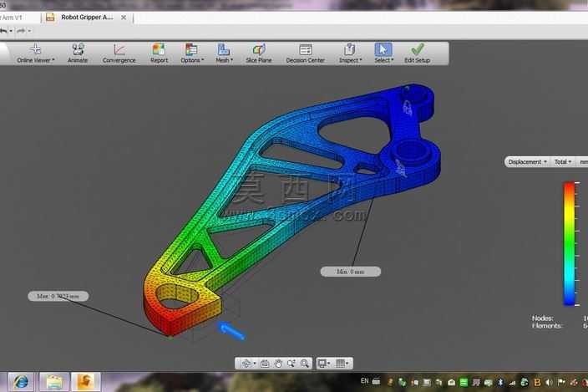Activate the Slice Plane tool
Viewport: 588px width, 392px height.
point(259,53)
